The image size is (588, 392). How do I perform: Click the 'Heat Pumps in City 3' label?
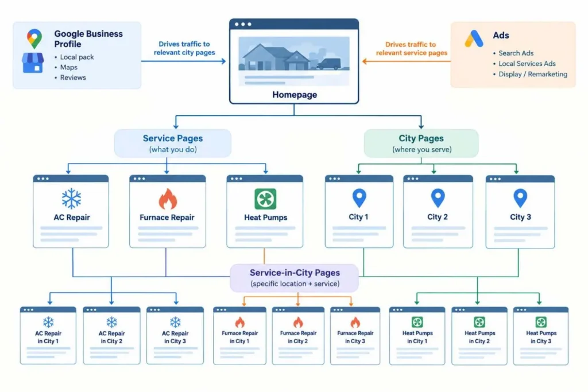point(541,337)
